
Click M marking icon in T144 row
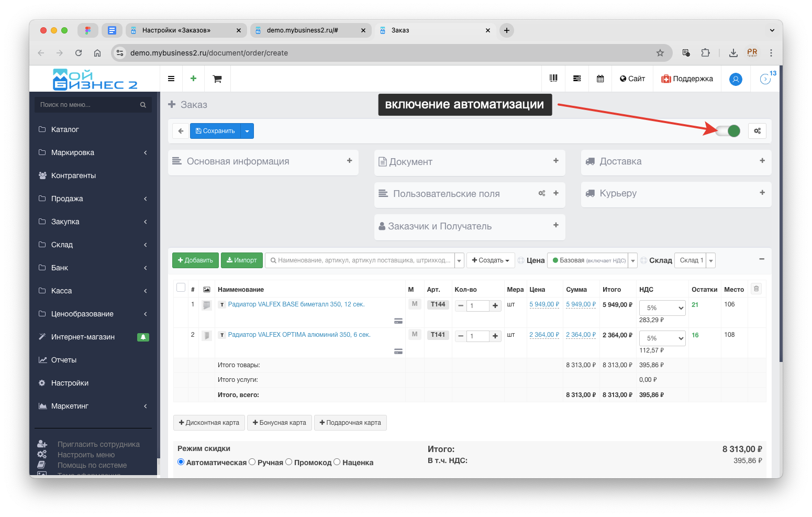tap(415, 304)
